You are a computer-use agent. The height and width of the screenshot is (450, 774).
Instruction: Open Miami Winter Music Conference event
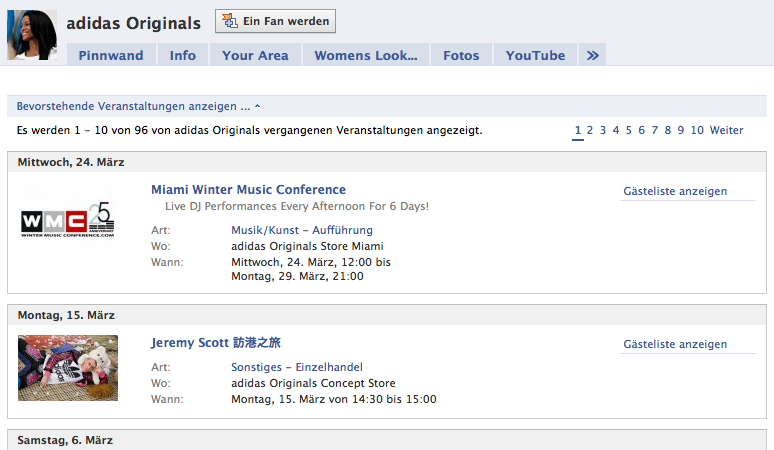pos(248,189)
